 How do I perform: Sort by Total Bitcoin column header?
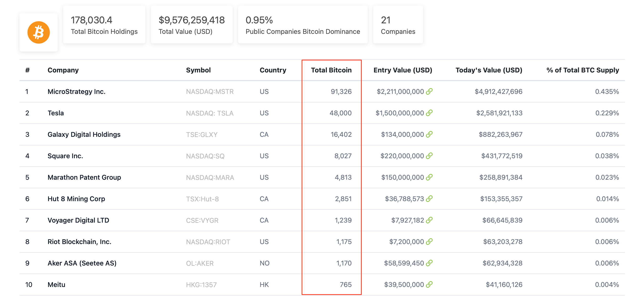tap(331, 70)
